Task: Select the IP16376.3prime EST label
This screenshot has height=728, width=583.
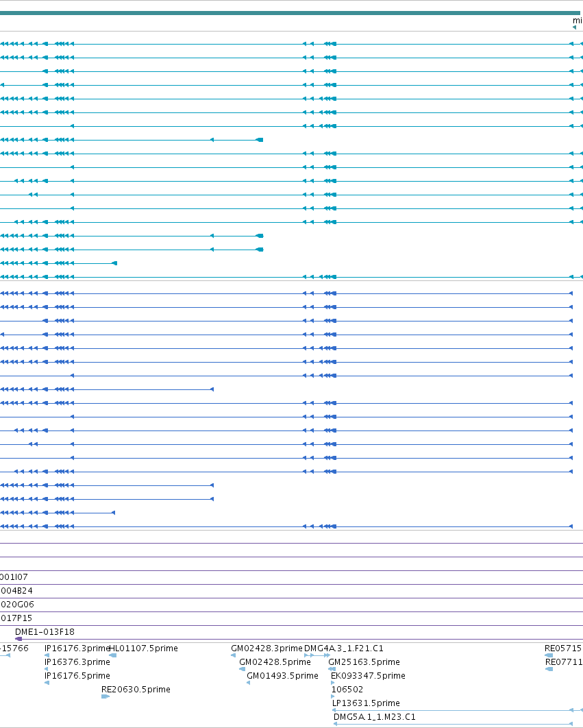Action: click(x=77, y=662)
